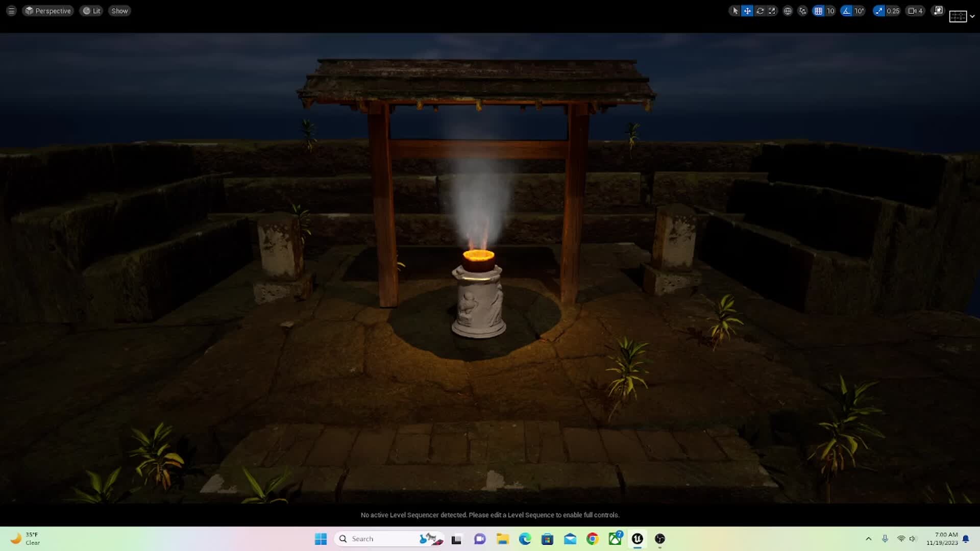Open scale snap value 0.25 dropdown
Image resolution: width=980 pixels, height=551 pixels.
pyautogui.click(x=893, y=11)
